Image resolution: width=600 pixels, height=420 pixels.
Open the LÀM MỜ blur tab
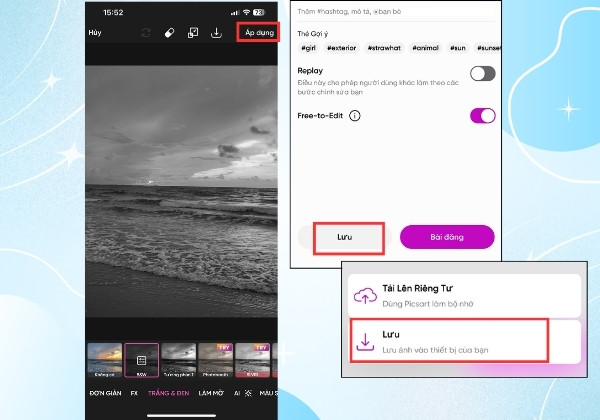(x=211, y=393)
